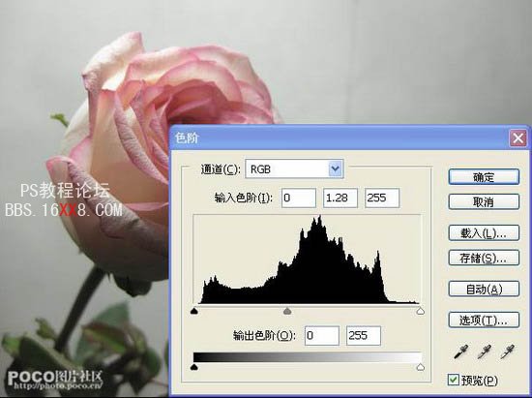Toggle the 预览(P) preview checkbox
The image size is (532, 398).
tap(454, 380)
